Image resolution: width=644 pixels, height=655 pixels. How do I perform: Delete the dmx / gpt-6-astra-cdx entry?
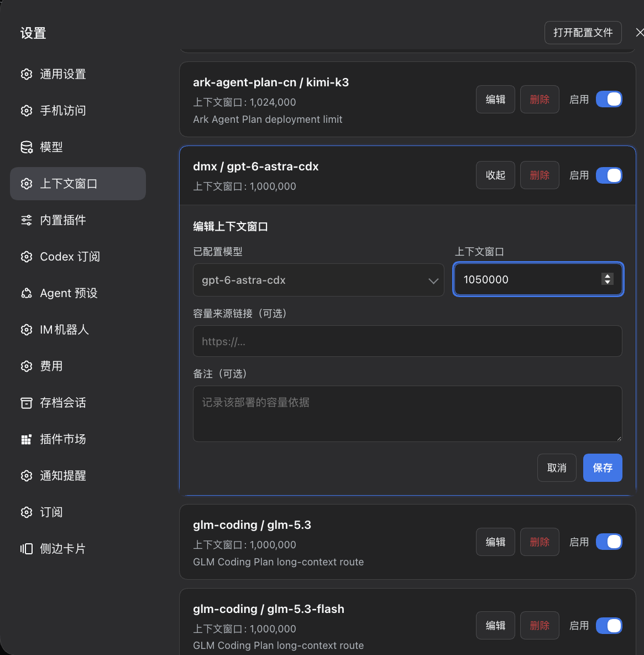[x=539, y=175]
